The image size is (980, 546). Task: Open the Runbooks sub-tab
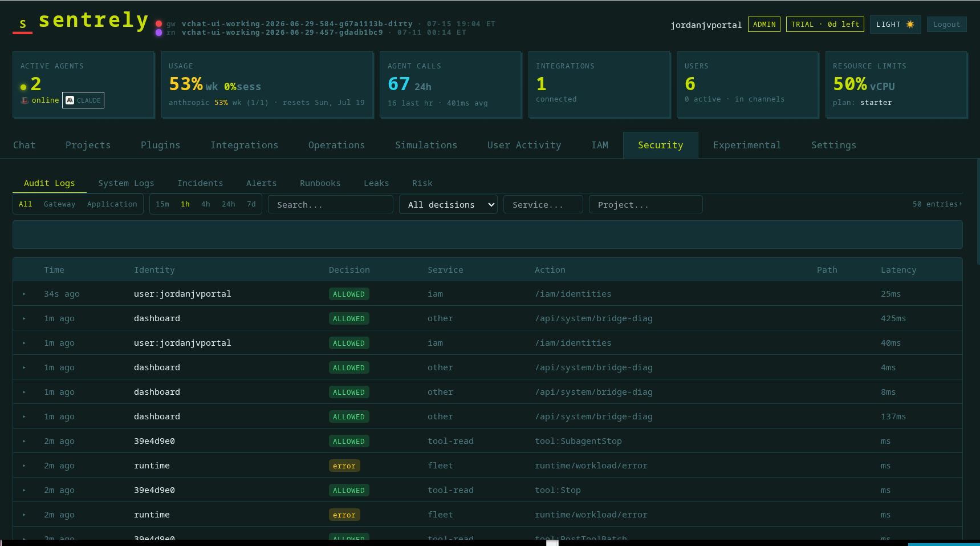[320, 183]
